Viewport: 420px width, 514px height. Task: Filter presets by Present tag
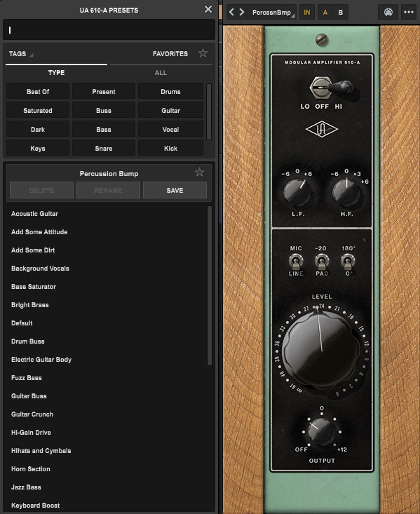point(104,91)
